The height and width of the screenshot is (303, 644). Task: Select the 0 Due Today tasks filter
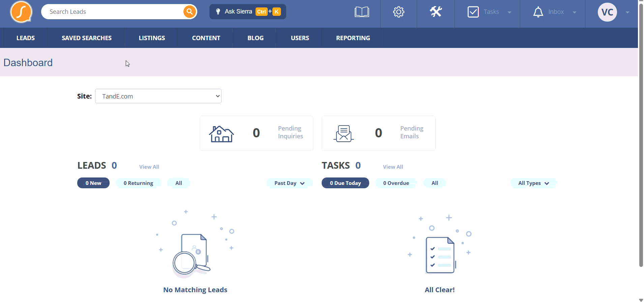(345, 183)
